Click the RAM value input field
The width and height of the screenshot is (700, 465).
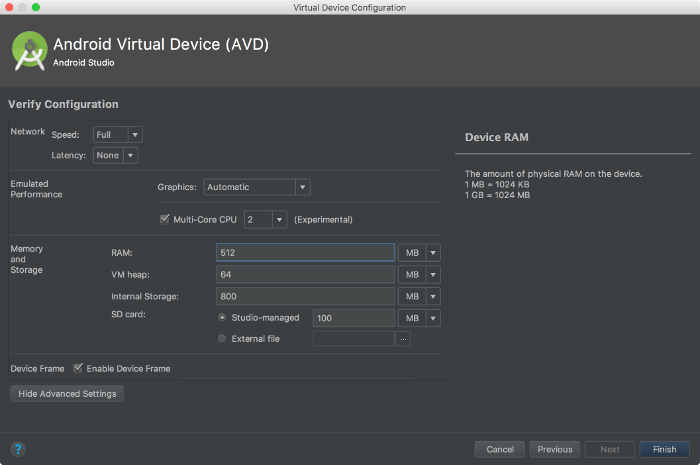(305, 253)
